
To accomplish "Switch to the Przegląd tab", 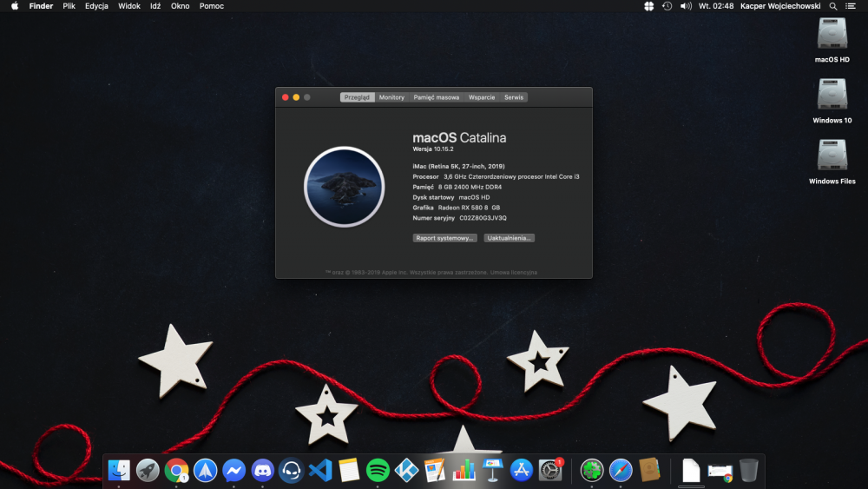I will [x=357, y=97].
